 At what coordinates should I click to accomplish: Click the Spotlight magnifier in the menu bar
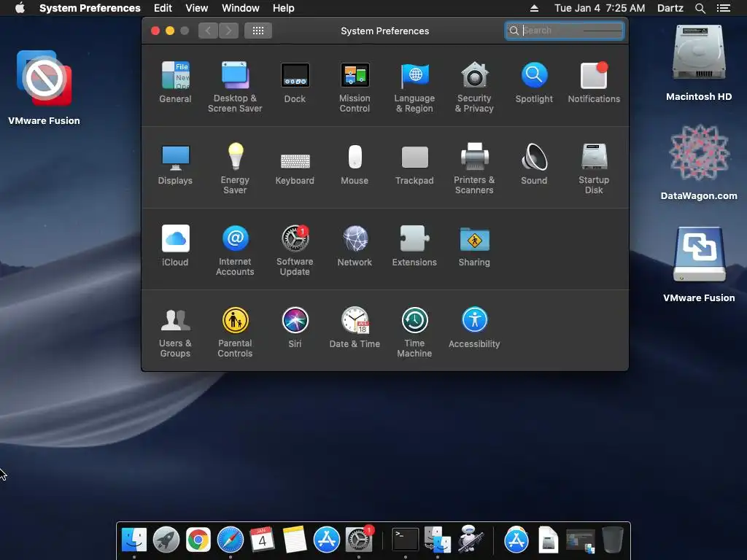point(700,8)
